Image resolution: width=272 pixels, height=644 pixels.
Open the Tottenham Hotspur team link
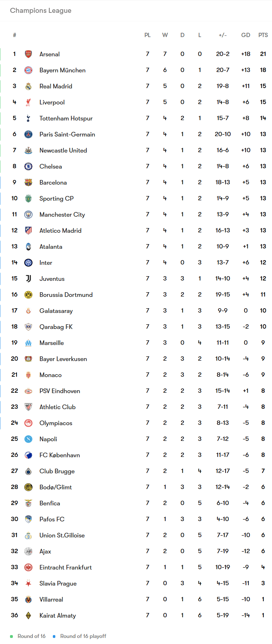pos(66,118)
